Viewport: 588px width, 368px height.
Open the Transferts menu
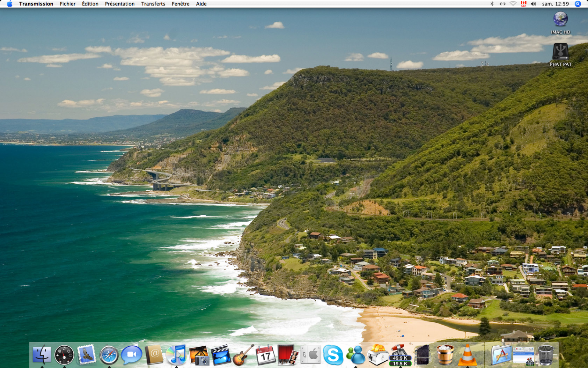tap(153, 4)
